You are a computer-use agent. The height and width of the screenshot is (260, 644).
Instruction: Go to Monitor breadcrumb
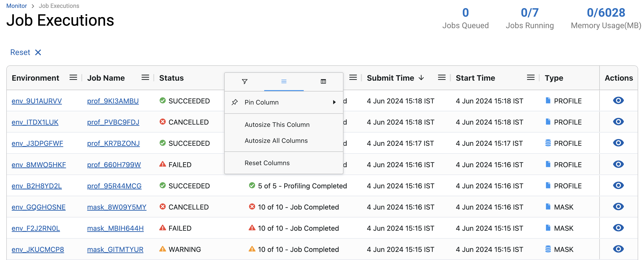pyautogui.click(x=16, y=6)
